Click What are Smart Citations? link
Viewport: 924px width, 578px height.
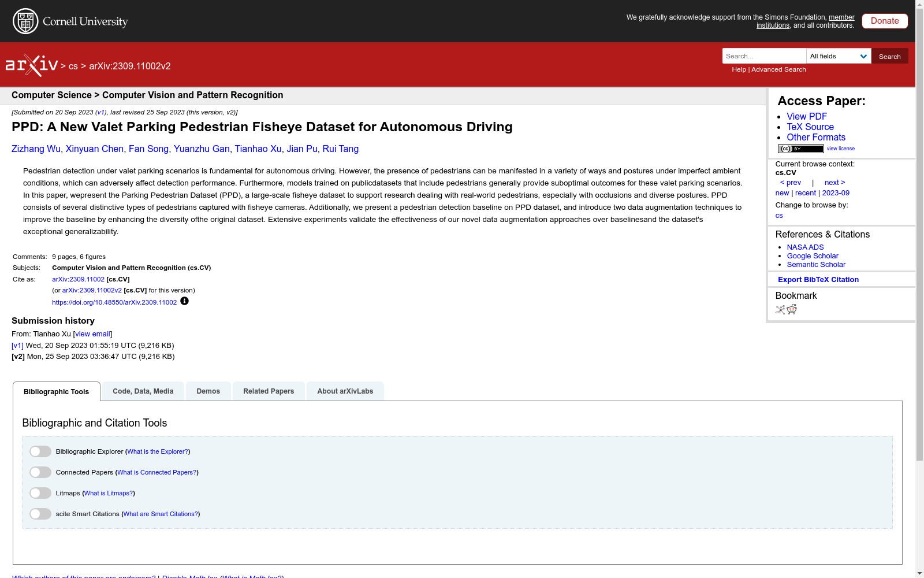(161, 514)
